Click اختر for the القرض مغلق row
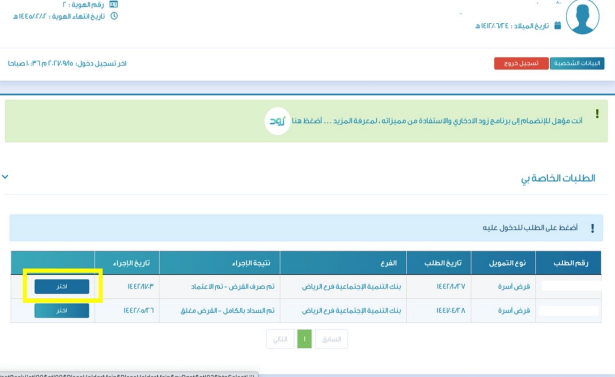Viewport: 615px width, 377px height. click(62, 311)
